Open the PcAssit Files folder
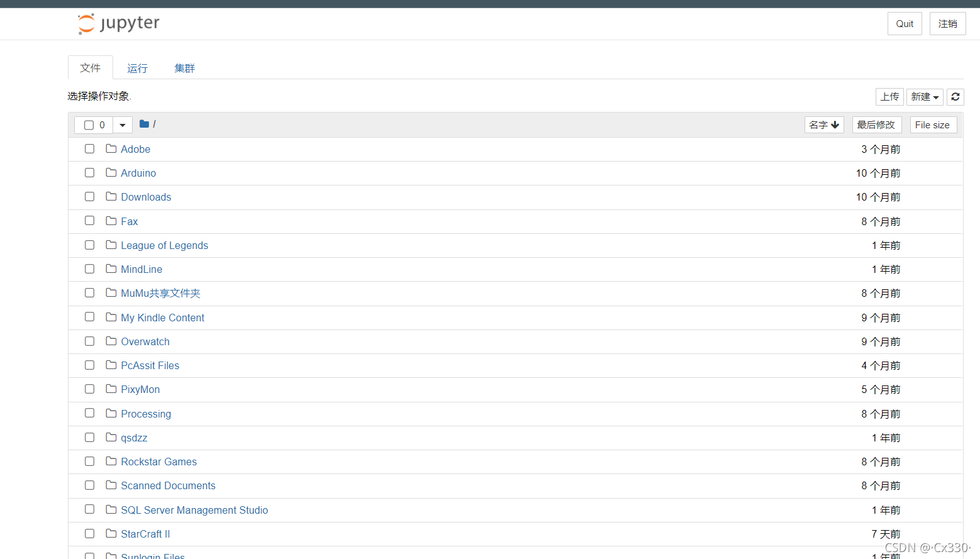 click(x=150, y=365)
